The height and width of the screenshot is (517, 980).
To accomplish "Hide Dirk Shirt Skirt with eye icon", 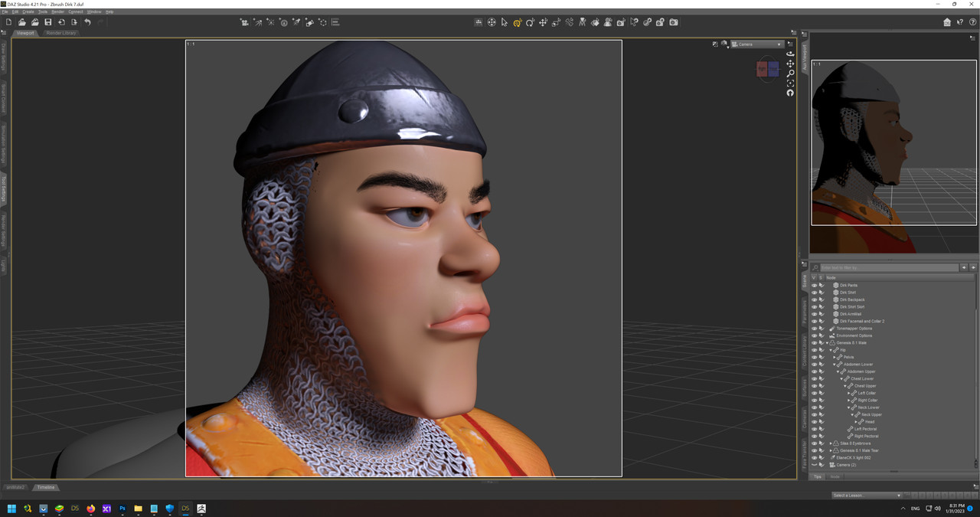I will click(x=814, y=306).
